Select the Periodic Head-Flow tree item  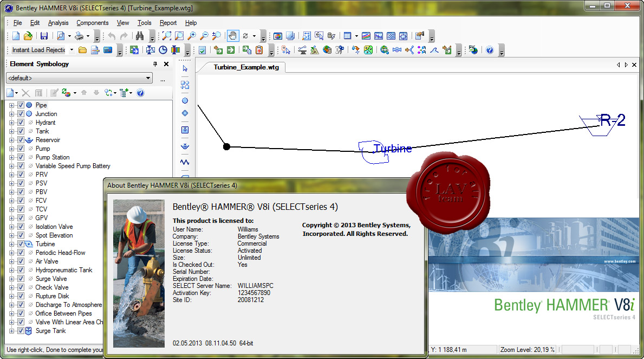pos(60,253)
